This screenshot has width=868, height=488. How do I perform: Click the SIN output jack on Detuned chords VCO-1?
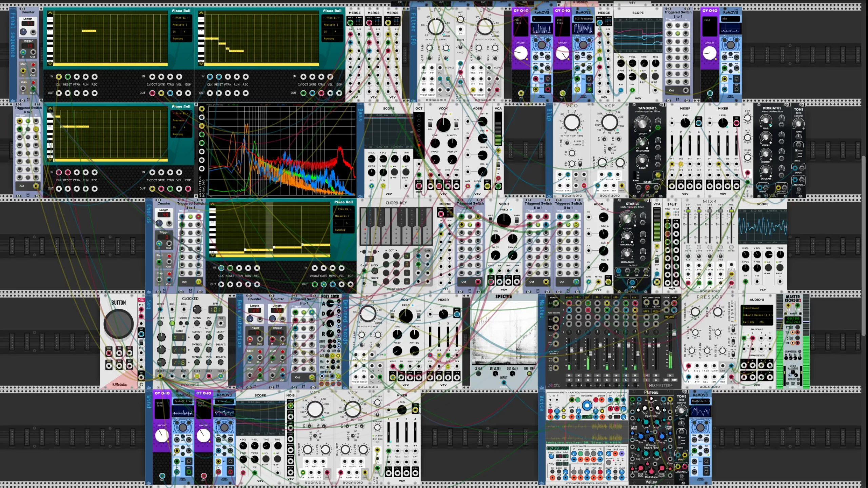pos(393,377)
